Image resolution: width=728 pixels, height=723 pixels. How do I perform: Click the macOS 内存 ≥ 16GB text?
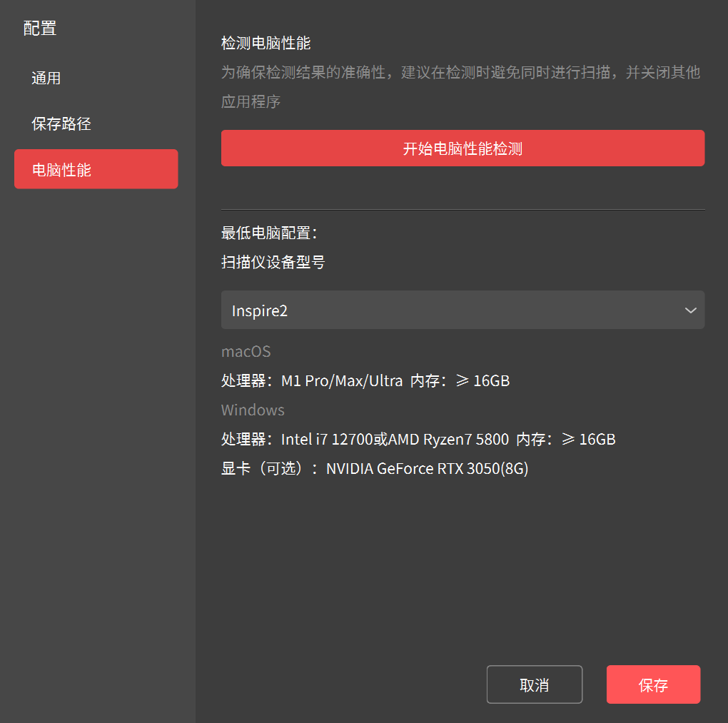pyautogui.click(x=460, y=381)
